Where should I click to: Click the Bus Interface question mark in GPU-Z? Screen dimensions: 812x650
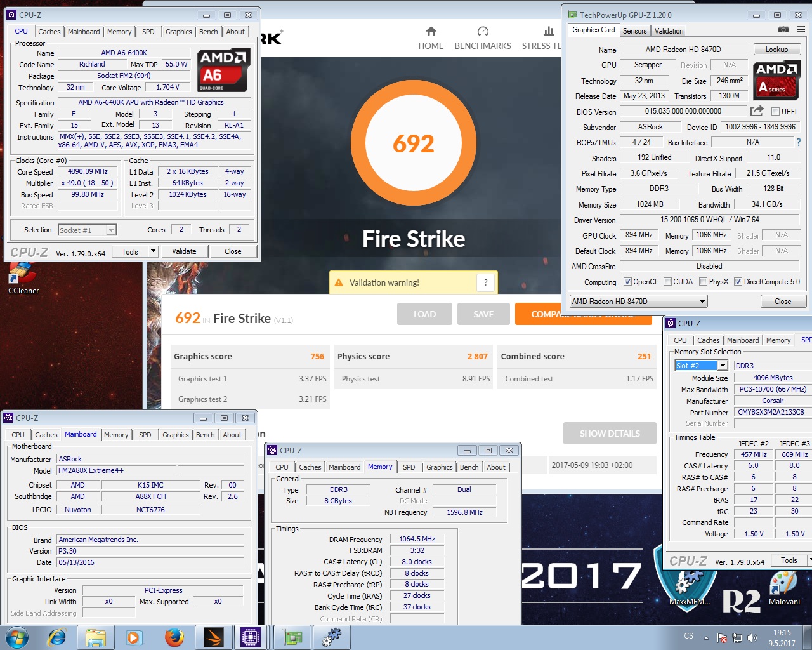(x=799, y=142)
